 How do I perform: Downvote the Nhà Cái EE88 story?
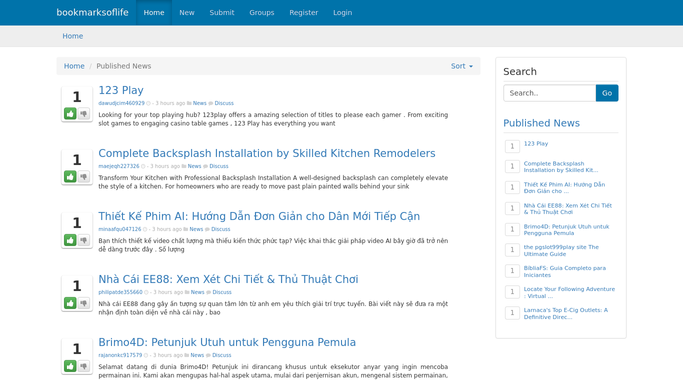tap(84, 303)
